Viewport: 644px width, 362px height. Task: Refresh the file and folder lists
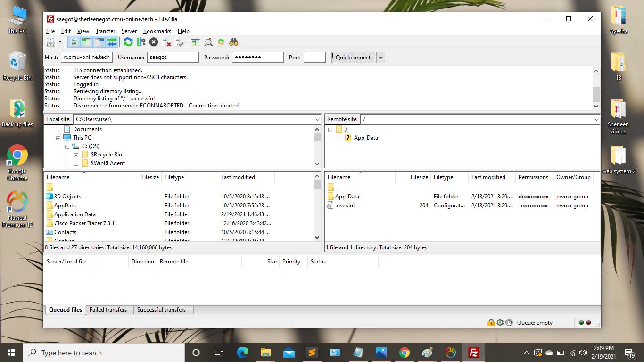coord(128,42)
